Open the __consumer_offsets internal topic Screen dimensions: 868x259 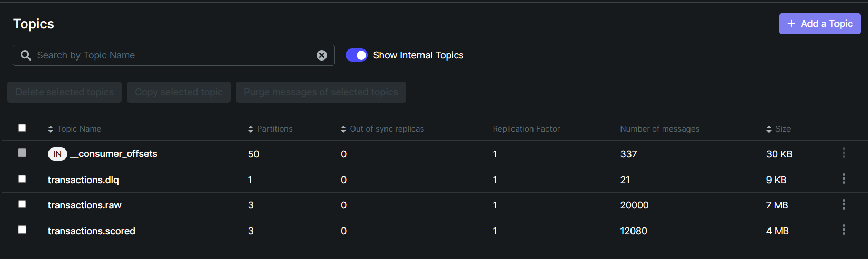pyautogui.click(x=114, y=154)
